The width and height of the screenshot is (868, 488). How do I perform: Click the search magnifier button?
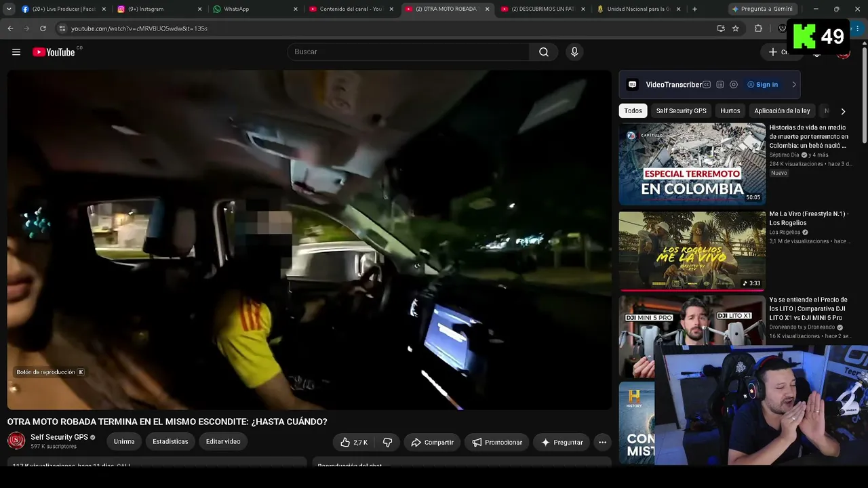pos(544,52)
